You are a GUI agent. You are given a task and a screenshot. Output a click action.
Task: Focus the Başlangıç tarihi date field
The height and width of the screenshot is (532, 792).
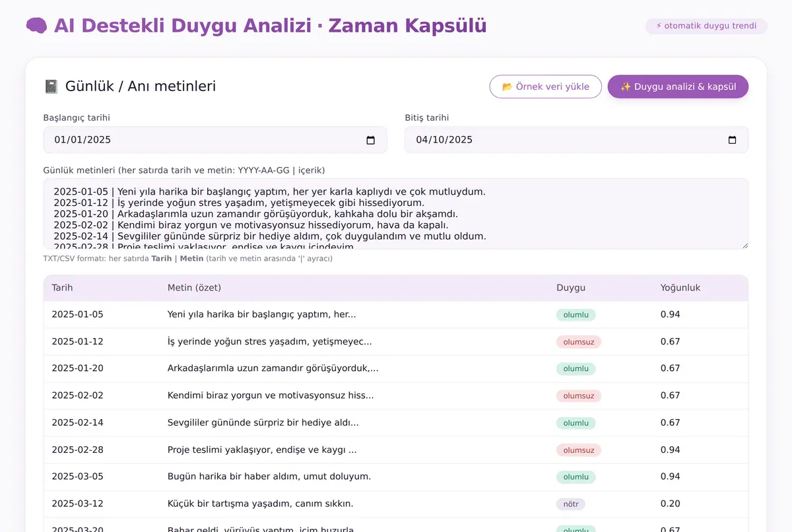click(215, 140)
